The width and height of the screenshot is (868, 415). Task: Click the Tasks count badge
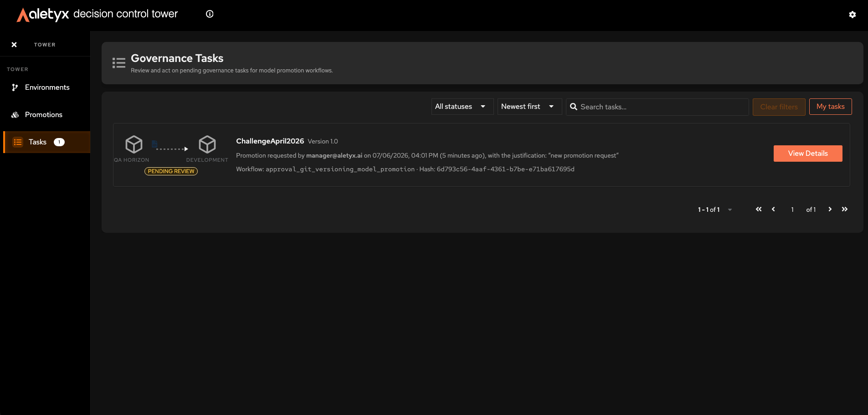tap(59, 142)
